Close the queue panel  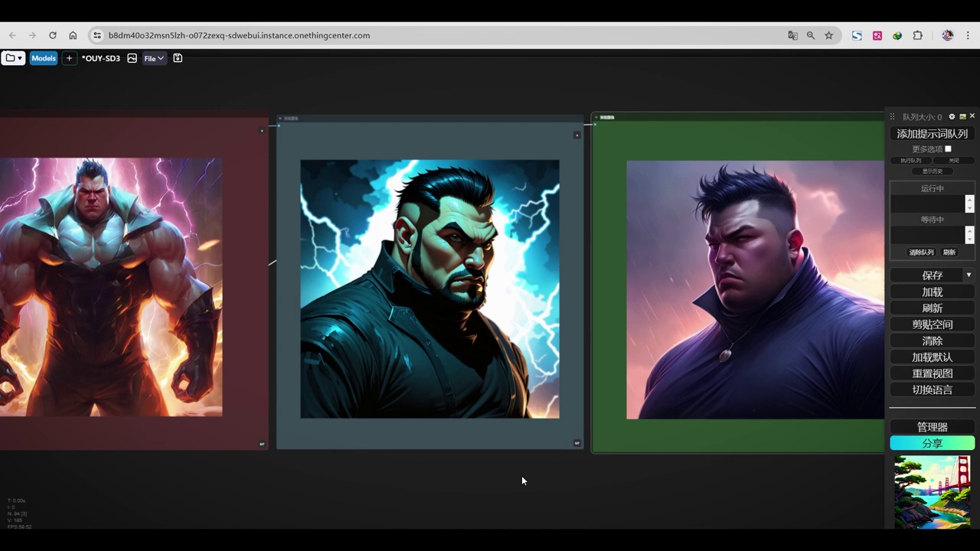click(x=972, y=116)
